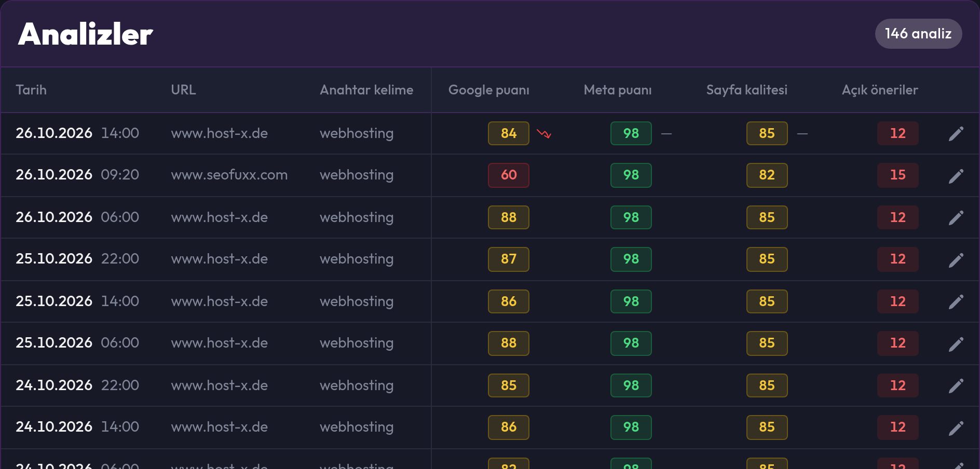Viewport: 980px width, 469px height.
Task: Click webhosting keyword in 09:20 row
Action: point(357,175)
